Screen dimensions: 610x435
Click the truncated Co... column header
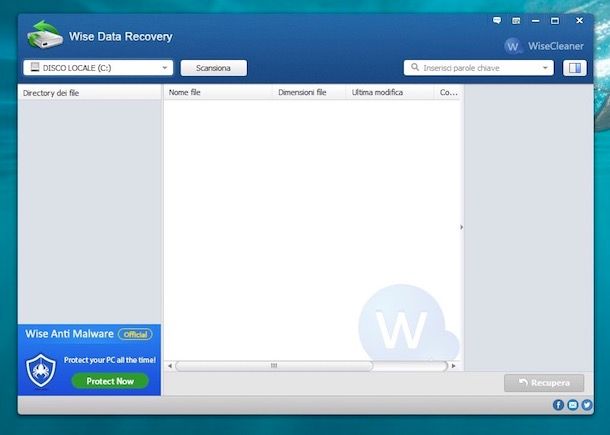click(448, 92)
